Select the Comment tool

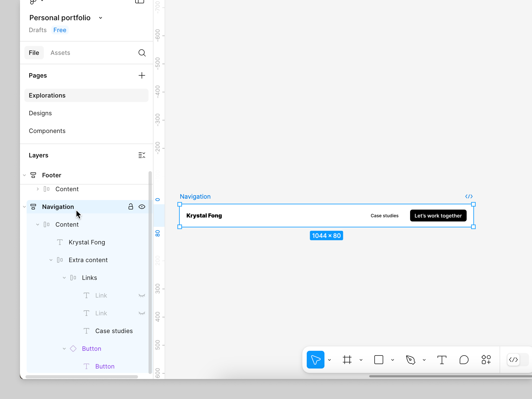tap(464, 360)
